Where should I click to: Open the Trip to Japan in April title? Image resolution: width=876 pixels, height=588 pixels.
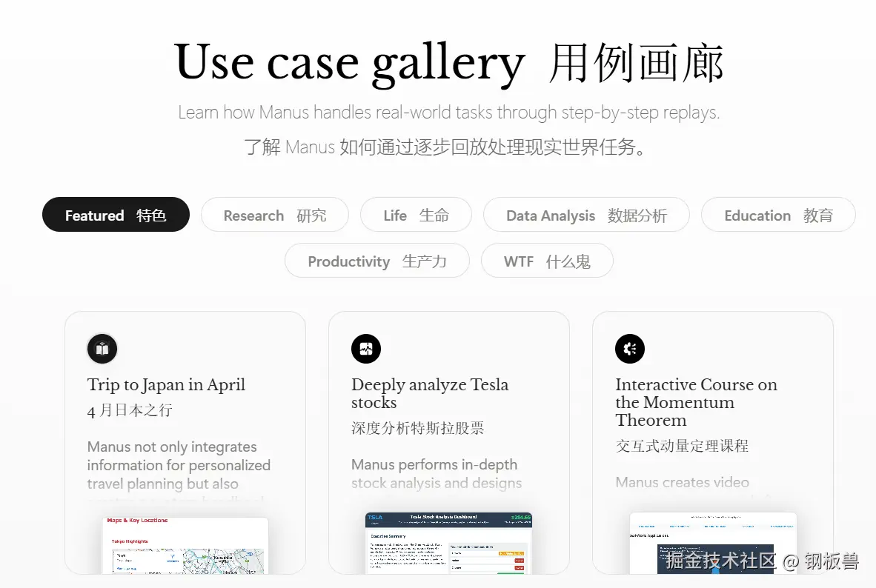(166, 385)
